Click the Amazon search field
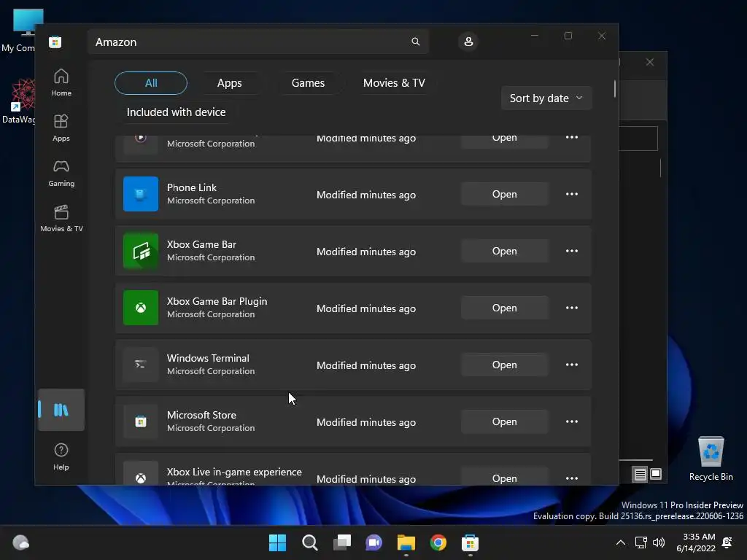This screenshot has width=747, height=560. 258,42
